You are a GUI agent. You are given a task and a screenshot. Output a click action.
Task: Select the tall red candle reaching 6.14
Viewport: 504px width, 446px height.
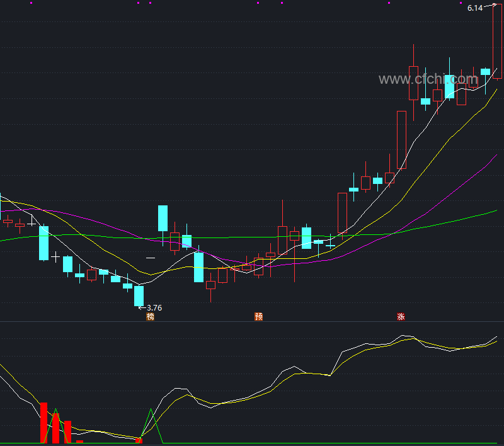497,42
